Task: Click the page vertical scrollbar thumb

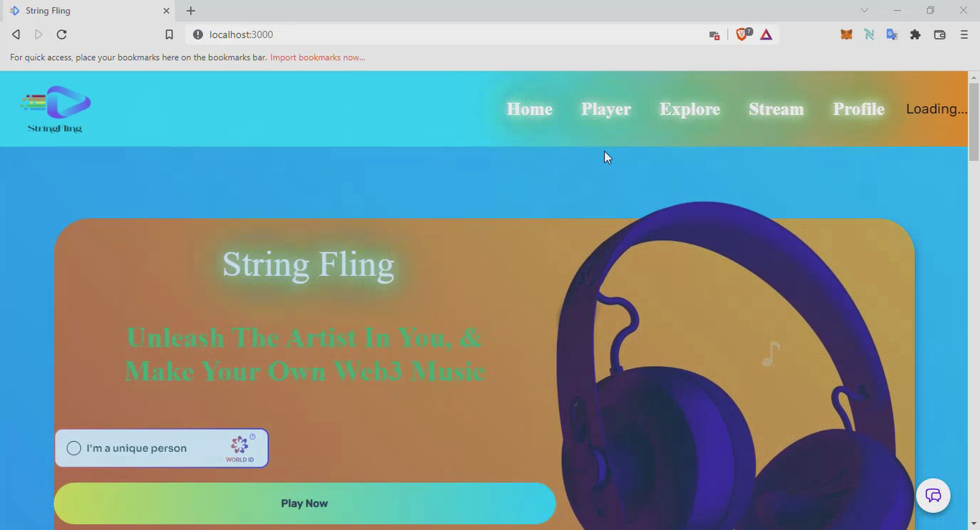Action: tap(974, 121)
